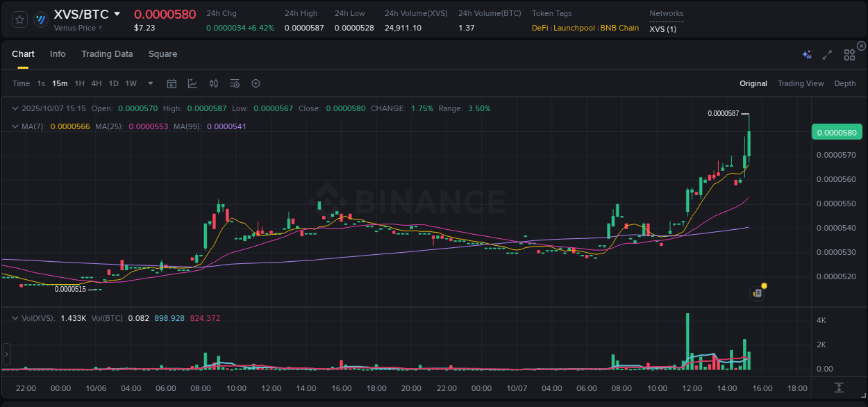This screenshot has height=407, width=868.
Task: Select the chart style icon
Action: 191,83
